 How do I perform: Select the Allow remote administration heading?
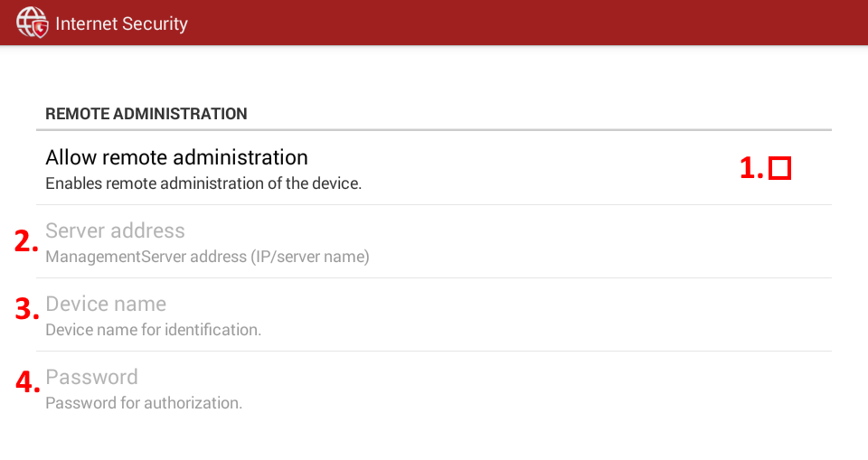176,157
